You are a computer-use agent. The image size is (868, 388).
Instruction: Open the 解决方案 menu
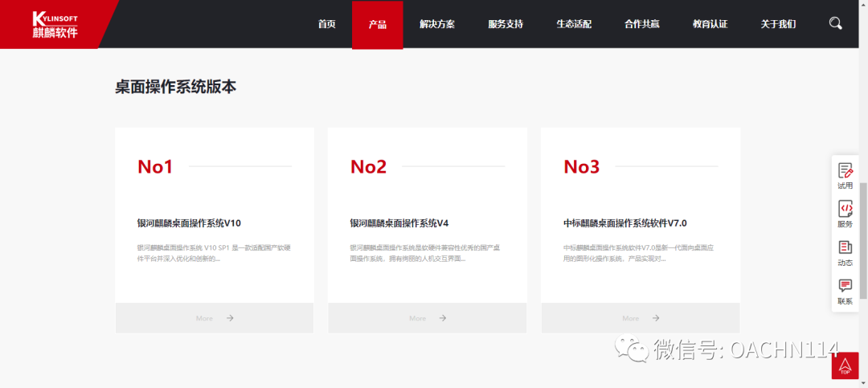pyautogui.click(x=437, y=24)
